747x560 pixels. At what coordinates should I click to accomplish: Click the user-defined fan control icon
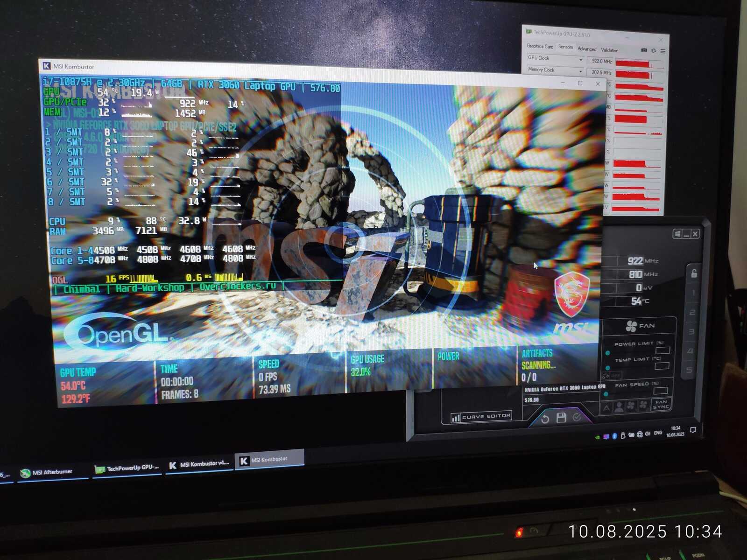[619, 406]
